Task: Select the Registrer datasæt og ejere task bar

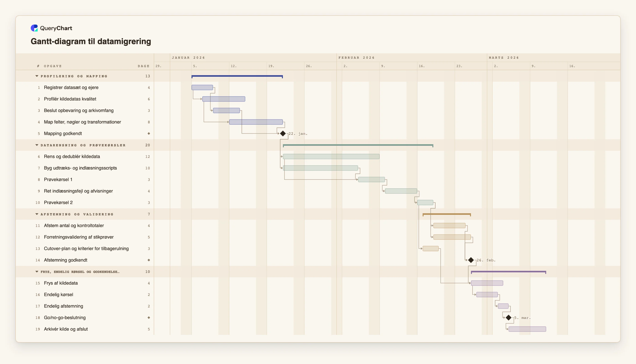Action: pos(202,88)
